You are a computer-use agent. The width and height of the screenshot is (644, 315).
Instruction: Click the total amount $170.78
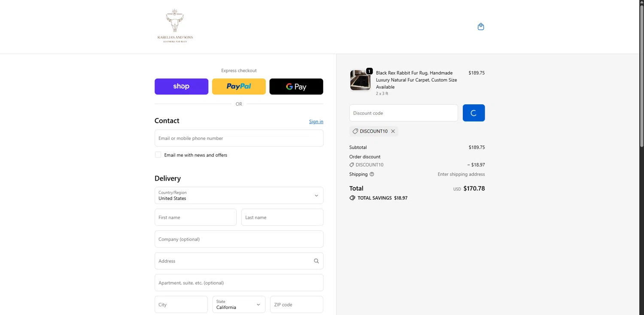[474, 188]
